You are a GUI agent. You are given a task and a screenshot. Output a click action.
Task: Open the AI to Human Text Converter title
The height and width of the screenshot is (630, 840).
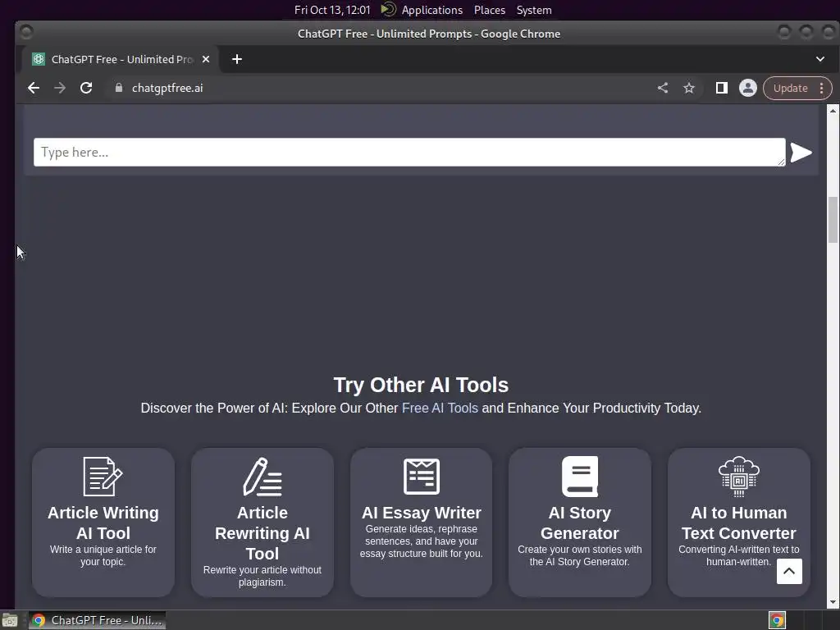click(x=739, y=523)
